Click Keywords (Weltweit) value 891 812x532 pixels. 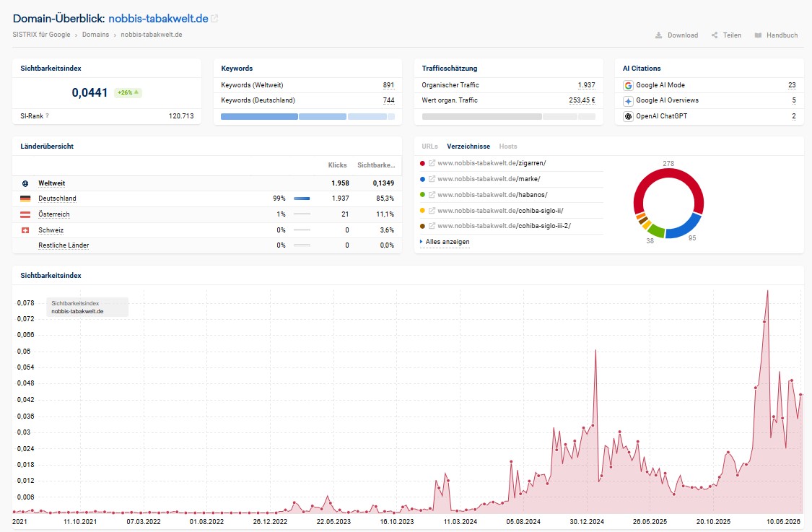pos(388,85)
